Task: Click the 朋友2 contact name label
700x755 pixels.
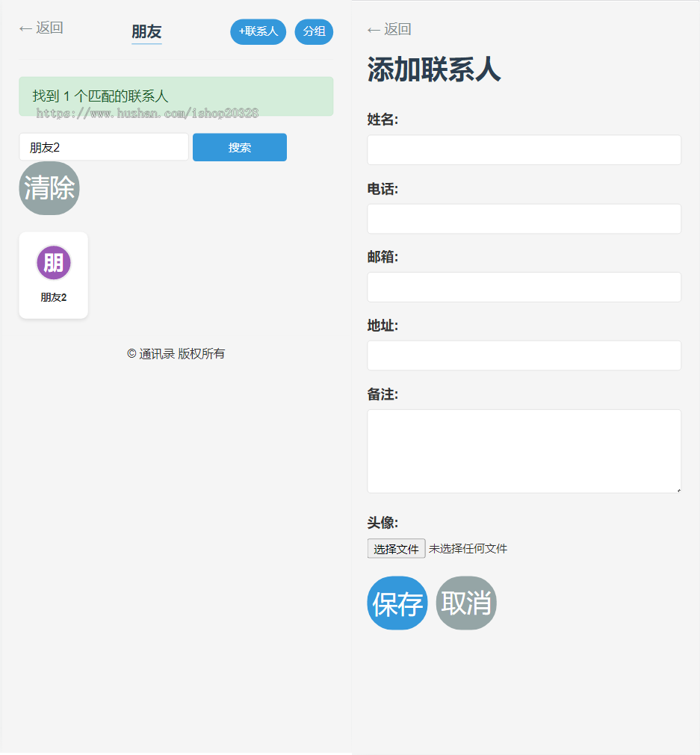Action: point(54,297)
